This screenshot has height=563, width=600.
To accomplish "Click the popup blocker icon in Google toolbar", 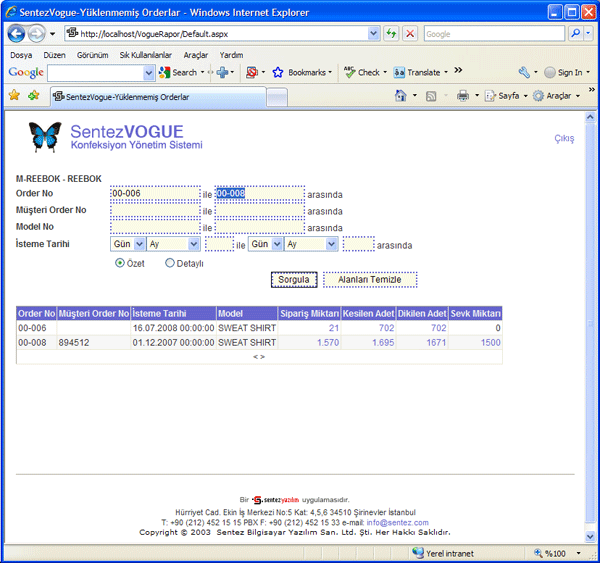I will [252, 72].
